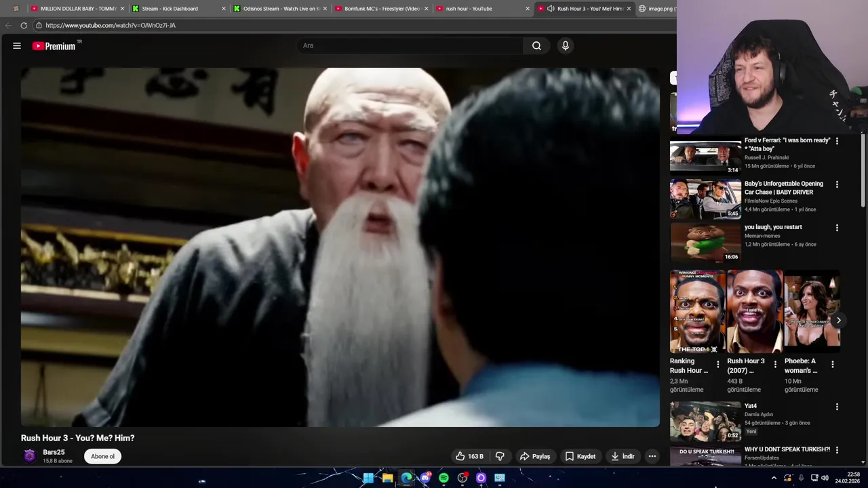This screenshot has height=488, width=868.
Task: Open OBS Studio from taskbar
Action: coord(462,478)
